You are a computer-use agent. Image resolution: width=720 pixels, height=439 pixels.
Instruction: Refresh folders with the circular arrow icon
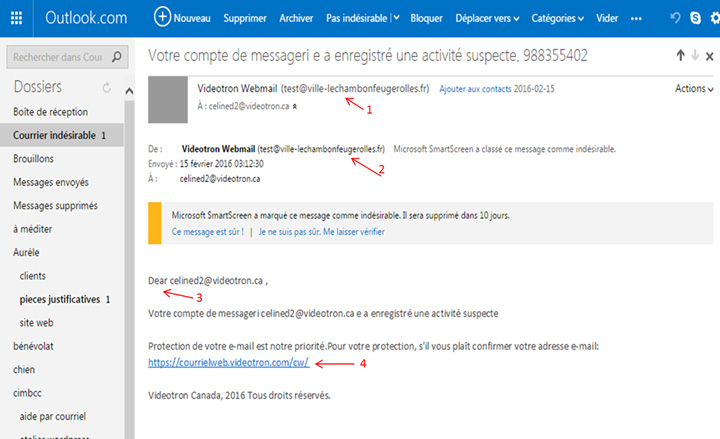click(x=107, y=89)
